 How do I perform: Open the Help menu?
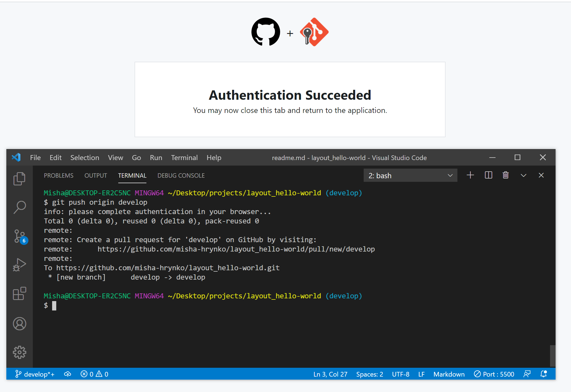point(214,158)
